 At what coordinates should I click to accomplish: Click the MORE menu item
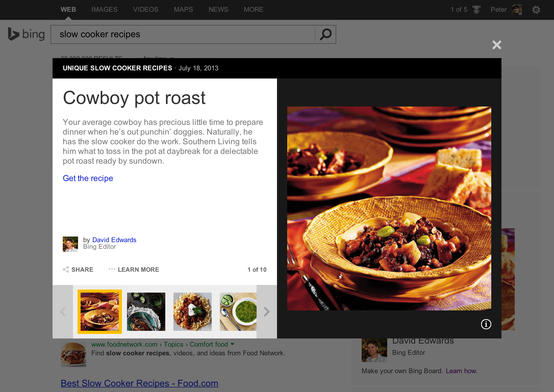[x=253, y=9]
